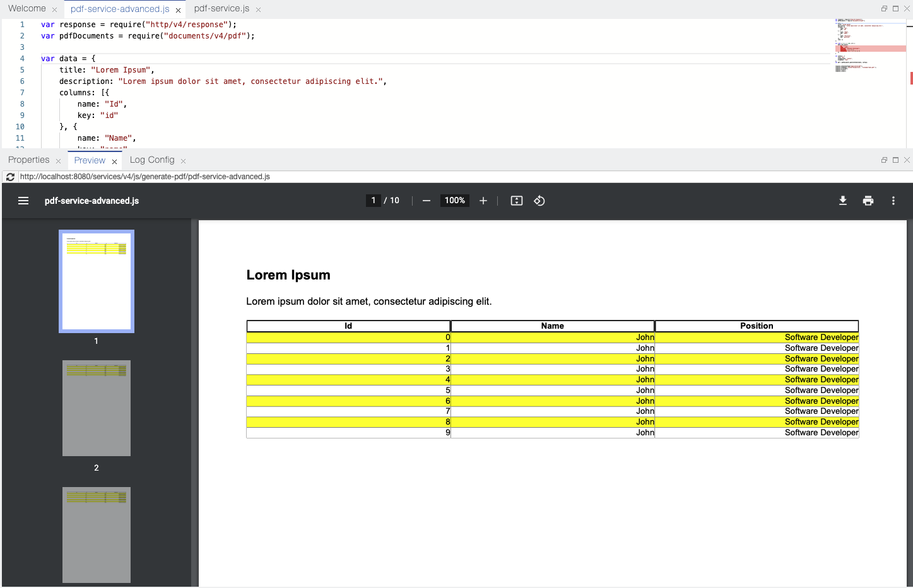Click the "documents/v4/pdf" string in code

(x=205, y=36)
